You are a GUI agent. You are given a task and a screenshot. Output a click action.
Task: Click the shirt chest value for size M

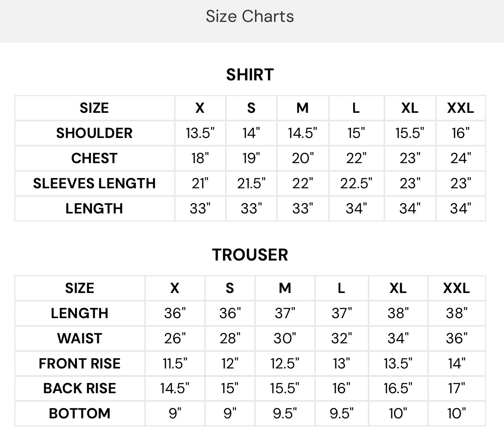[302, 158]
